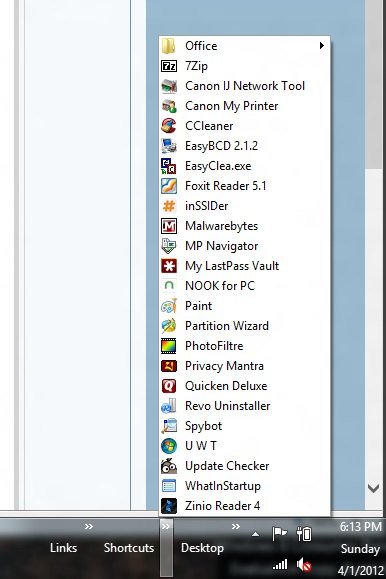
Task: Click the EasyBCD 2.1.2 label
Action: (x=221, y=146)
